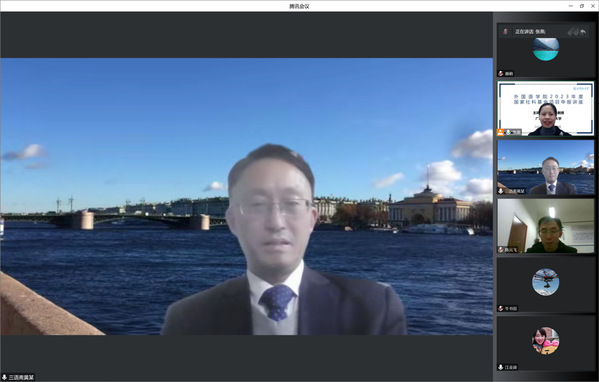Click mic icon on river-background thumbnail tile
This screenshot has width=599, height=382.
501,191
